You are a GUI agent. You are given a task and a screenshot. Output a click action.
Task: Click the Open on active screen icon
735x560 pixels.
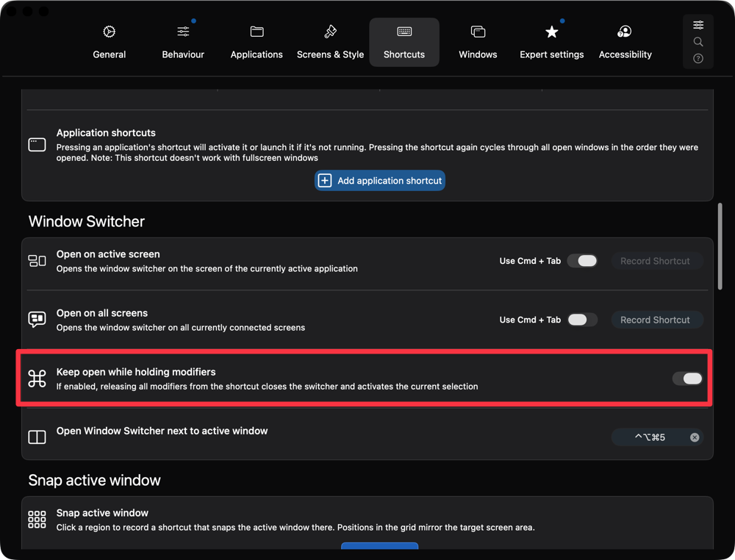(37, 261)
